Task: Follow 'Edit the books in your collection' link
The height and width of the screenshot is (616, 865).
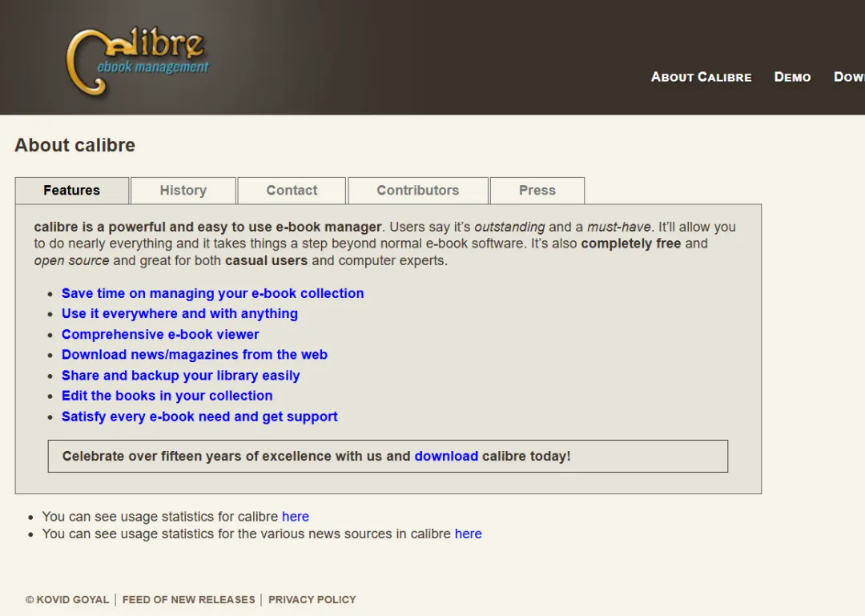Action: [167, 396]
